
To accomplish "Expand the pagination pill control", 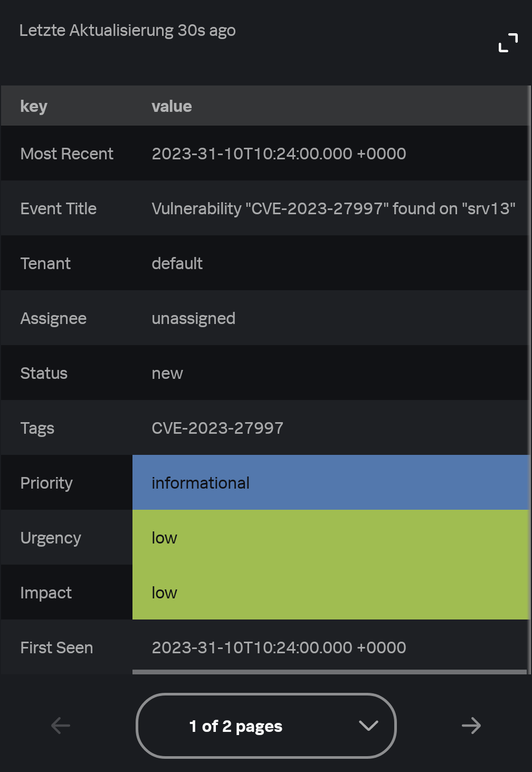I will tap(266, 726).
